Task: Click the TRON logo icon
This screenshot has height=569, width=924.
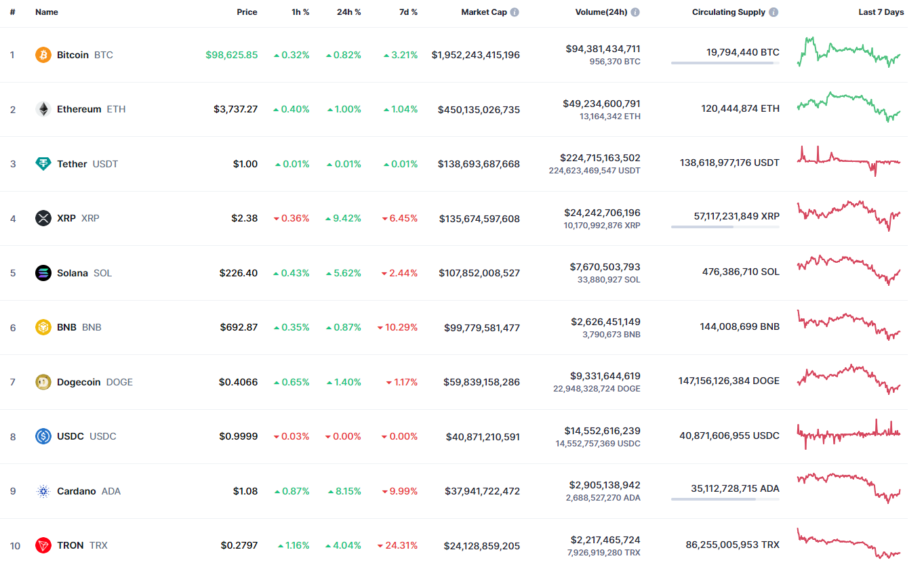Action: [43, 545]
